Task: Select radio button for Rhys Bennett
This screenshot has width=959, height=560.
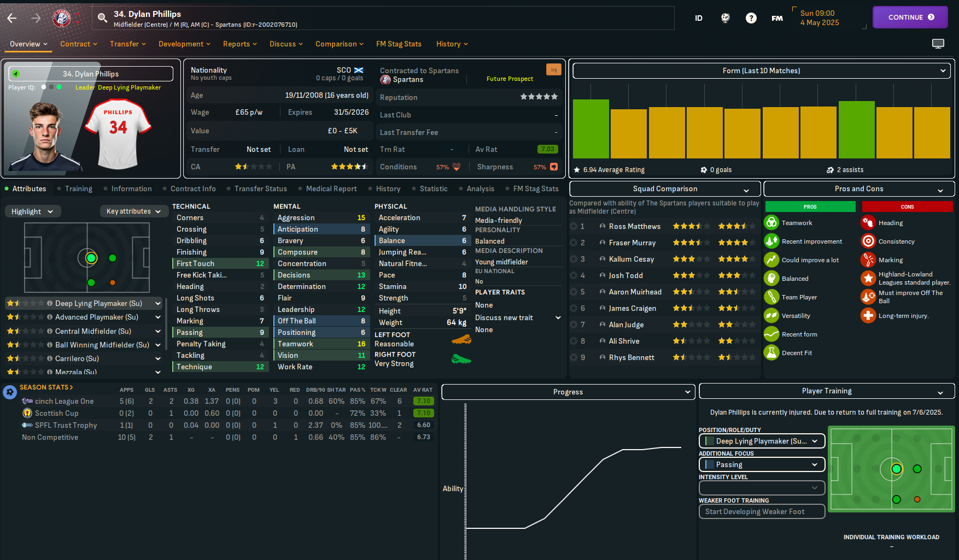Action: coord(574,357)
